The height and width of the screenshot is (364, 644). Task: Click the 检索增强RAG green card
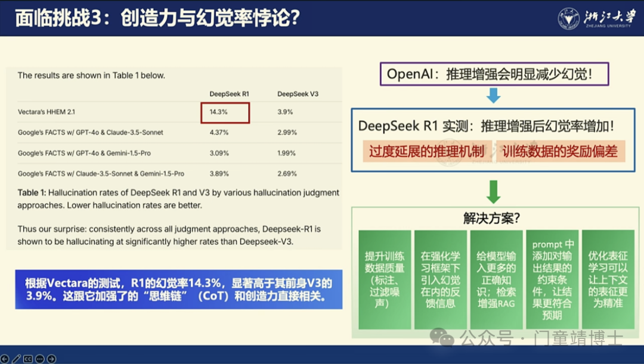point(497,279)
